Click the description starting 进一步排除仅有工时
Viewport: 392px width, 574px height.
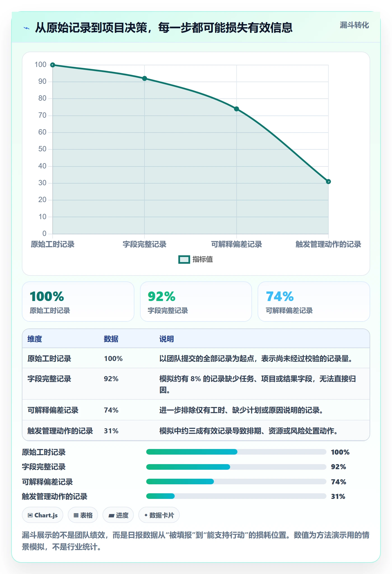tap(242, 410)
